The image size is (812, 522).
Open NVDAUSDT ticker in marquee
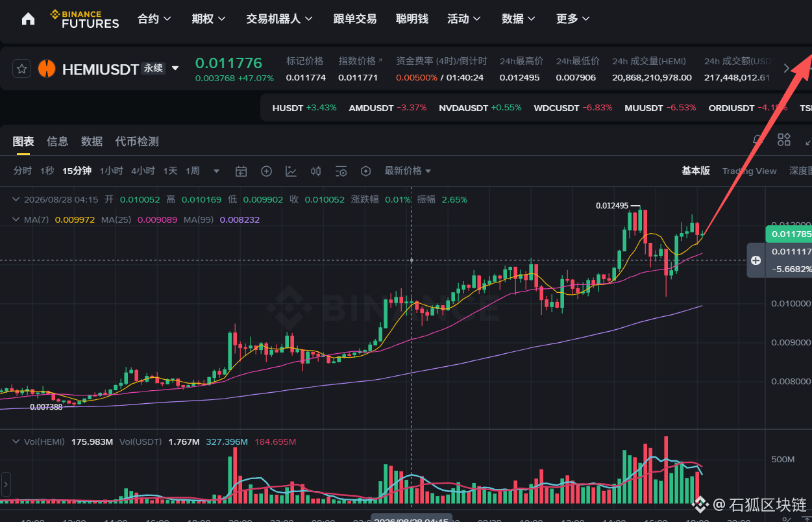click(x=480, y=108)
